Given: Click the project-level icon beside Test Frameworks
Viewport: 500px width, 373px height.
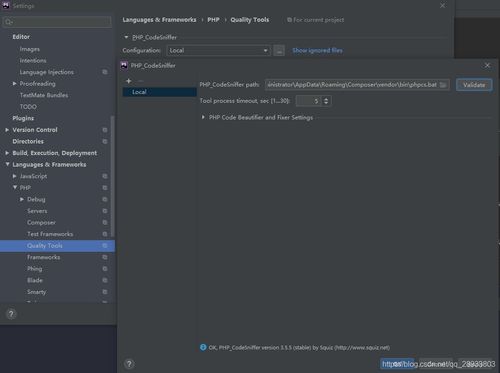Looking at the screenshot, I should (105, 234).
